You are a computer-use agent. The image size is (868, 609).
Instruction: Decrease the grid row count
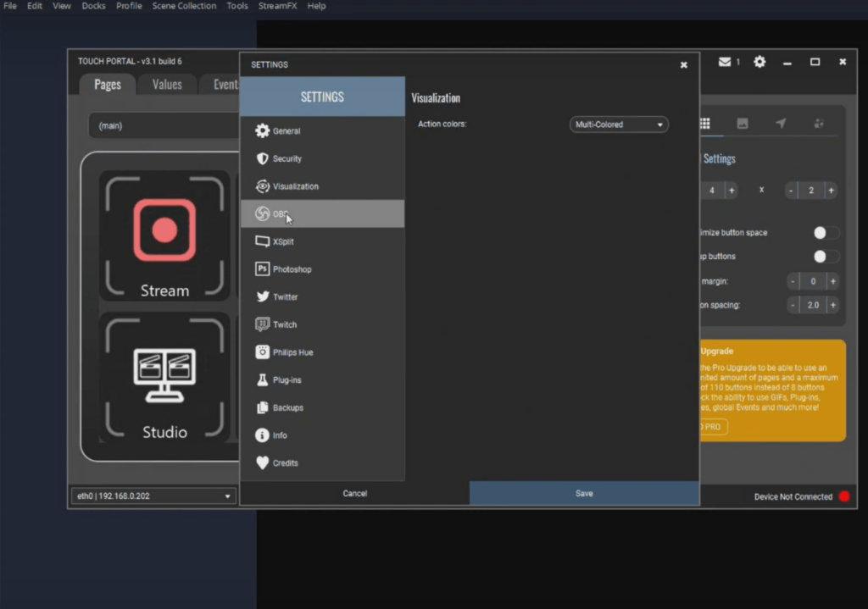click(791, 191)
